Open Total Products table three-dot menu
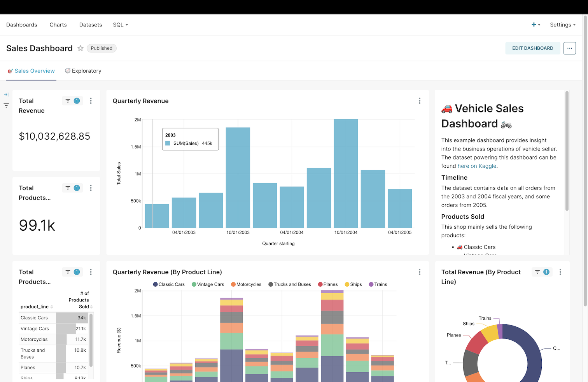The width and height of the screenshot is (588, 382). [91, 272]
